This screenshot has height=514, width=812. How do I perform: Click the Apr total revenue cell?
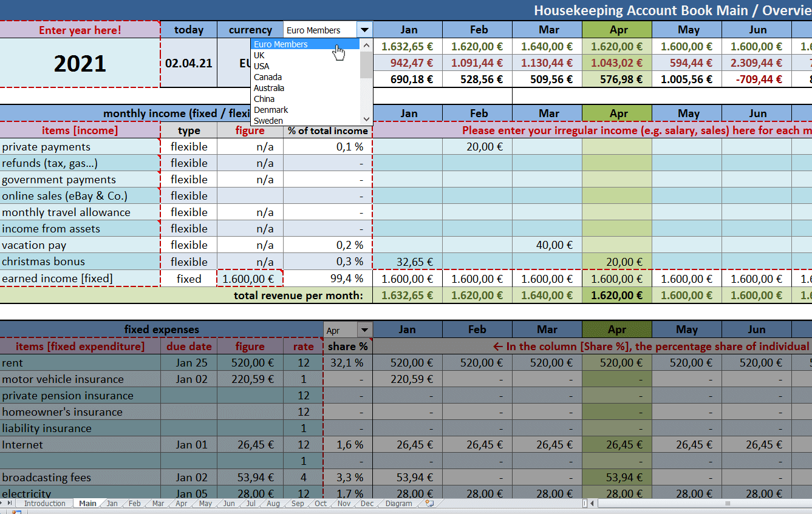616,296
